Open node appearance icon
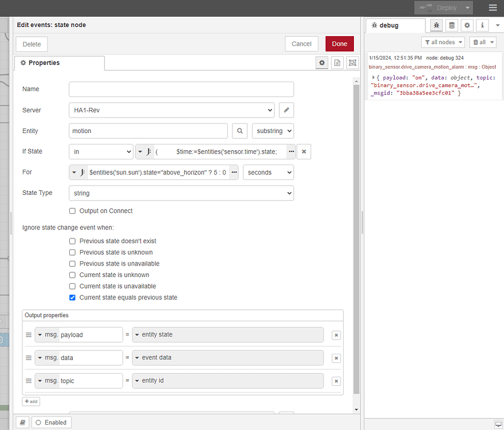This screenshot has width=504, height=430. tap(353, 62)
